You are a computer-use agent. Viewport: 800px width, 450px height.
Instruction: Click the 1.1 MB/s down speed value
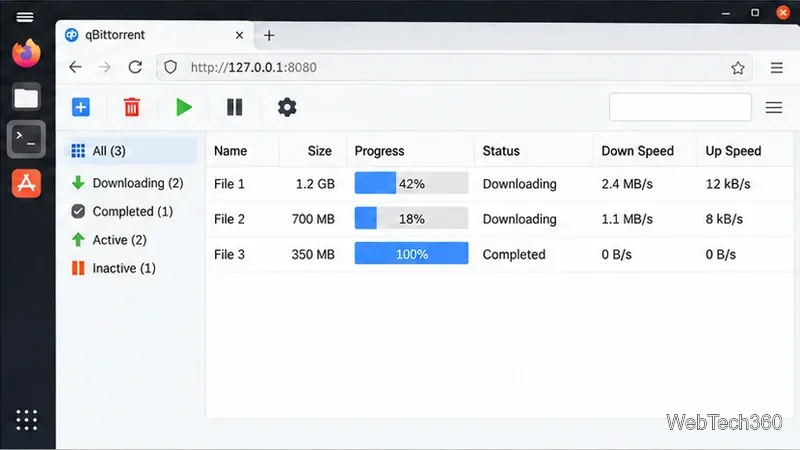coord(627,219)
